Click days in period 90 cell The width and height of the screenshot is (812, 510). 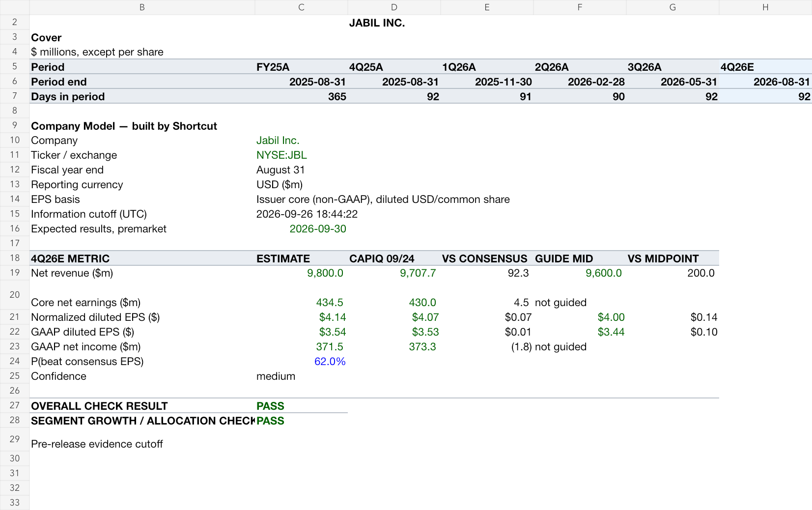580,96
